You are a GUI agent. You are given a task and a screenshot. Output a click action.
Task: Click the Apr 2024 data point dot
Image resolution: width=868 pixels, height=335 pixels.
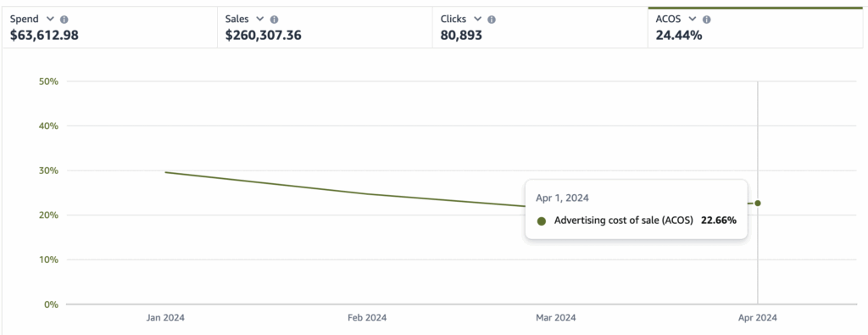[x=757, y=204]
